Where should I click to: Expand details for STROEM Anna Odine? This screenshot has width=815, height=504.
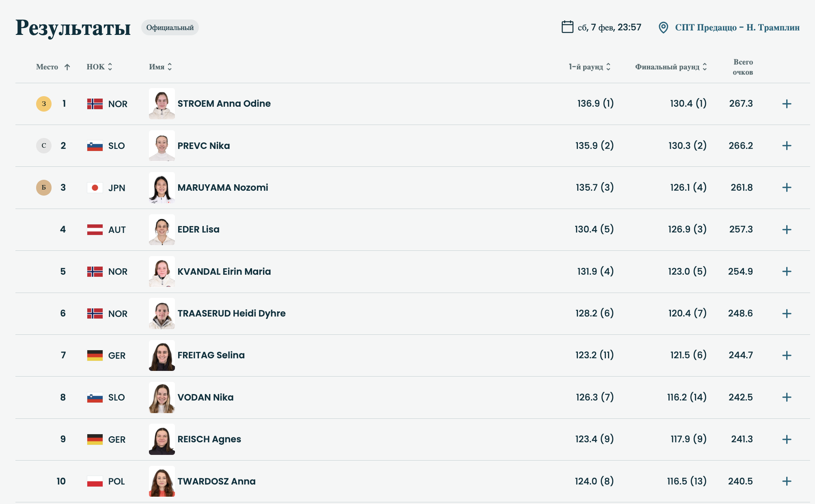[787, 104]
